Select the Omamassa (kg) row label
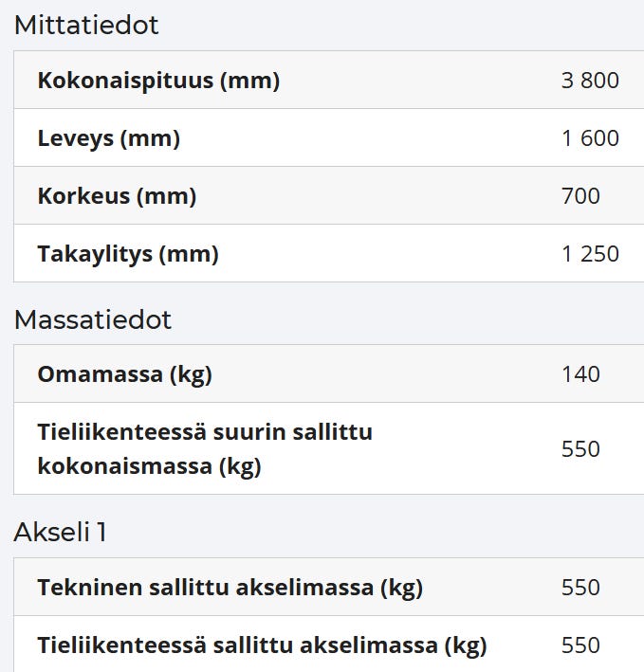Image resolution: width=644 pixels, height=672 pixels. tap(125, 374)
